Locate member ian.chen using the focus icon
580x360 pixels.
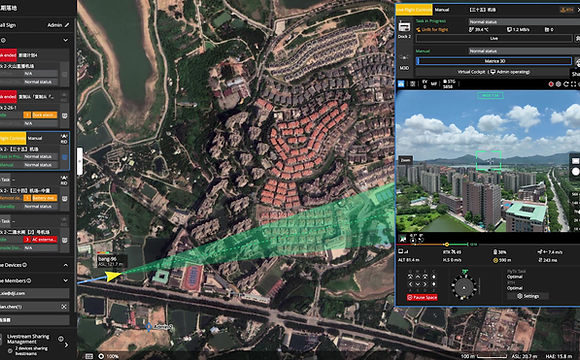click(x=64, y=307)
